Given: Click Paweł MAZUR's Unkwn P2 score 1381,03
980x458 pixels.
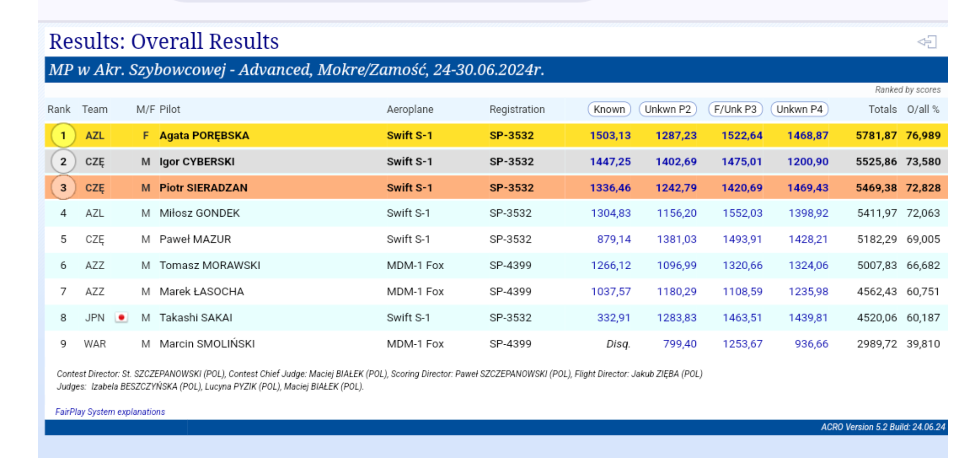Looking at the screenshot, I should point(677,240).
